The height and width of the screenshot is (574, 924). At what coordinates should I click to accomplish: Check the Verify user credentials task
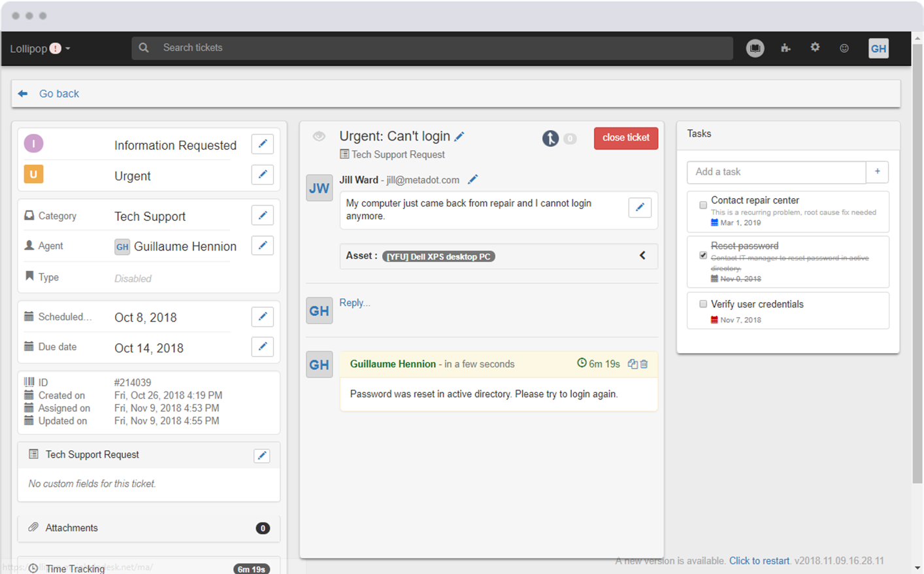click(703, 304)
